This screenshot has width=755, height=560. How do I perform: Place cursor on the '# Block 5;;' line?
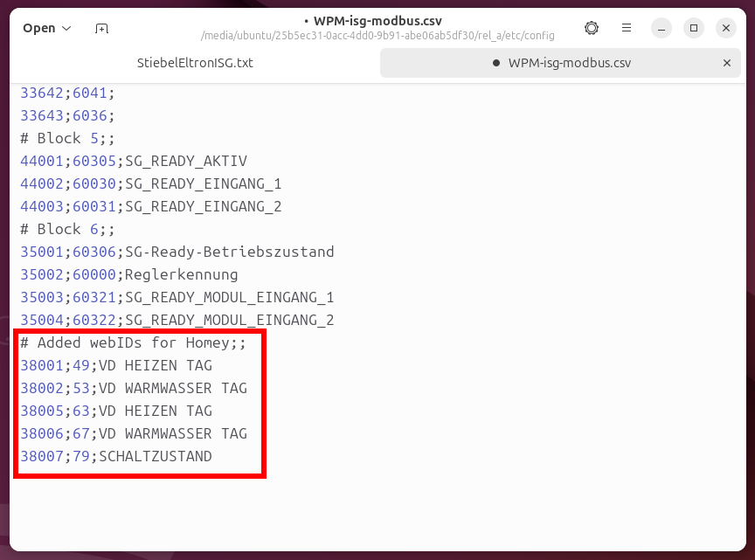point(67,138)
